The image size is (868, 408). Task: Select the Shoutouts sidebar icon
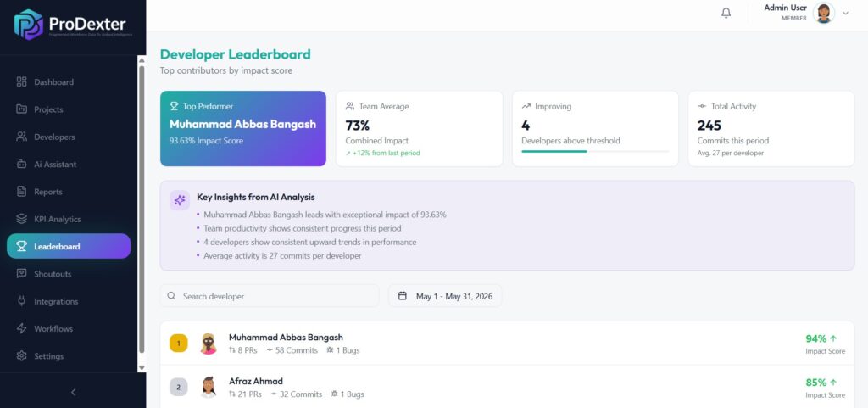coord(21,273)
